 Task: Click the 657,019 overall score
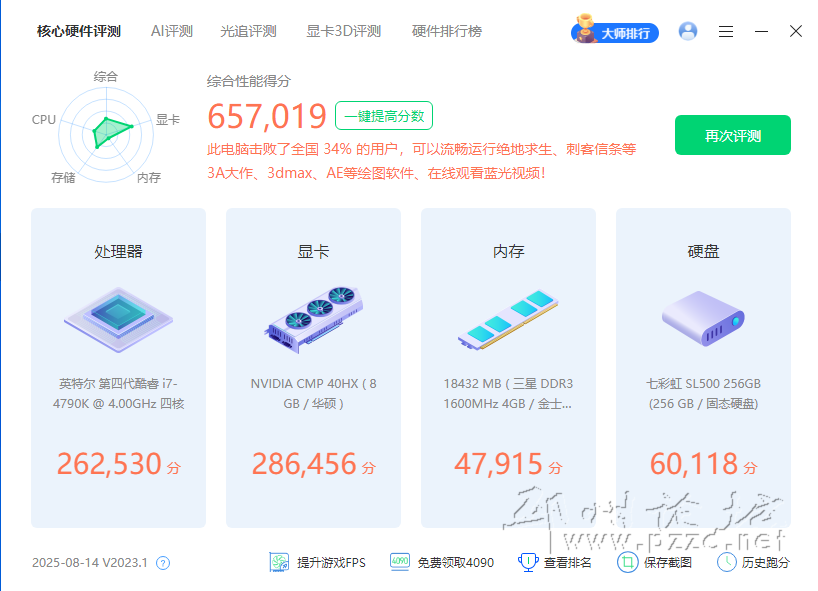point(267,116)
